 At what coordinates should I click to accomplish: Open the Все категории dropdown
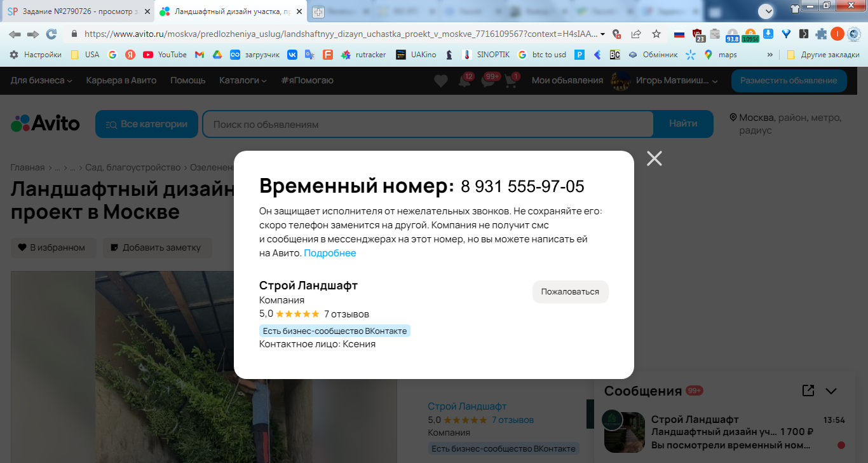click(x=147, y=124)
